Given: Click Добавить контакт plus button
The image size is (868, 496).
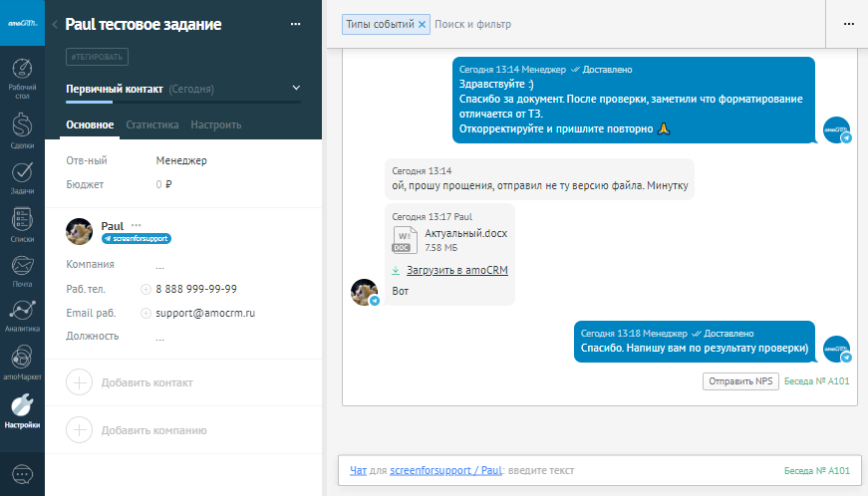Looking at the screenshot, I should pyautogui.click(x=80, y=382).
